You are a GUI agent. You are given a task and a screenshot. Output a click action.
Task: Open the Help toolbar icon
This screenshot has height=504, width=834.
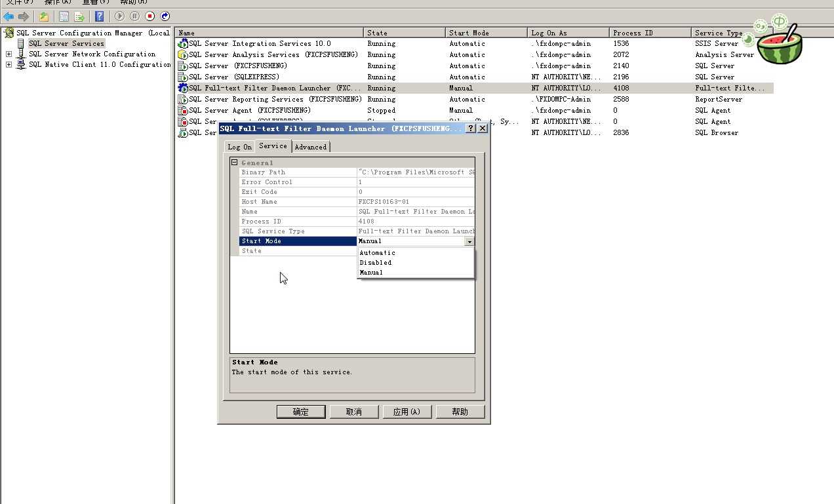[x=99, y=16]
